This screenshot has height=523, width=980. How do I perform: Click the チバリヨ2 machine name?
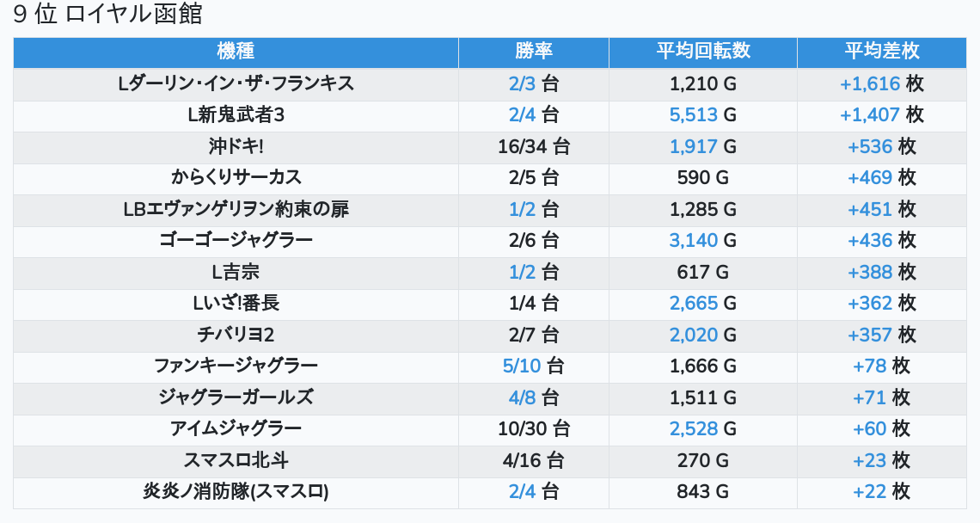point(236,335)
